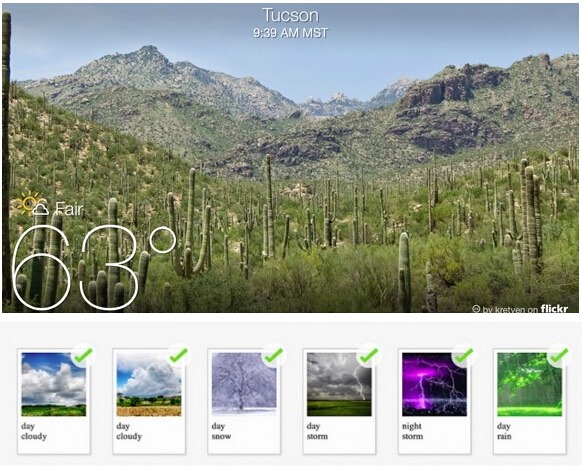Click the 'day rain' caption
The image size is (582, 470).
504,431
